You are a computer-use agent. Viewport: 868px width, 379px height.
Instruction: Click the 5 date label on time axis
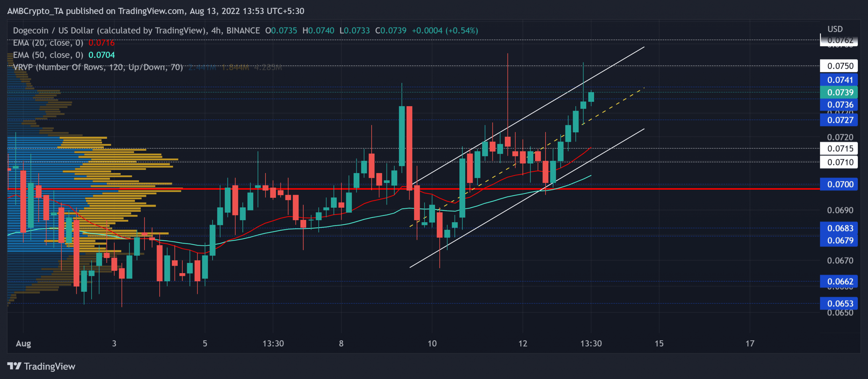[205, 343]
